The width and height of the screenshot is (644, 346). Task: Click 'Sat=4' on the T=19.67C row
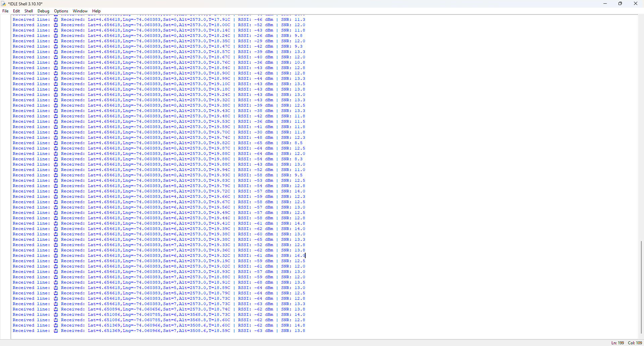[x=170, y=202]
